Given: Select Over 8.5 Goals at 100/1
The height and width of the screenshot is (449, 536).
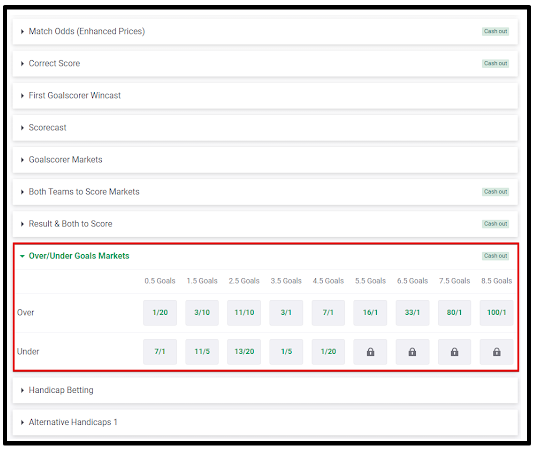Looking at the screenshot, I should click(496, 313).
